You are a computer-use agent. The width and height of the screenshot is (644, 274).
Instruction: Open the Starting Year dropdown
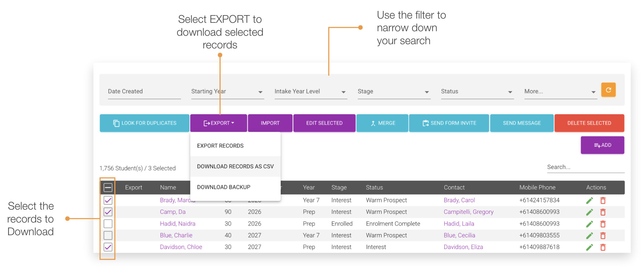click(261, 92)
